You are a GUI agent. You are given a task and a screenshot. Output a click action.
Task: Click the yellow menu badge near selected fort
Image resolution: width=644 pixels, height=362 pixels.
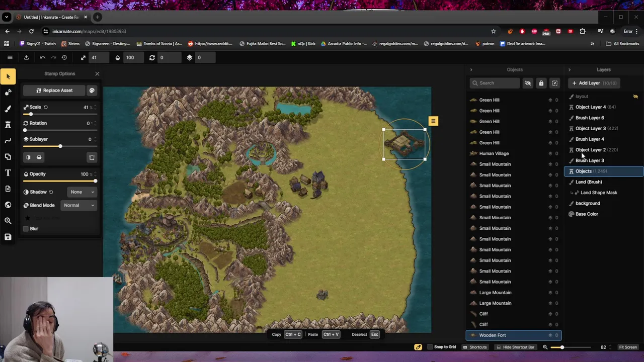tap(433, 121)
